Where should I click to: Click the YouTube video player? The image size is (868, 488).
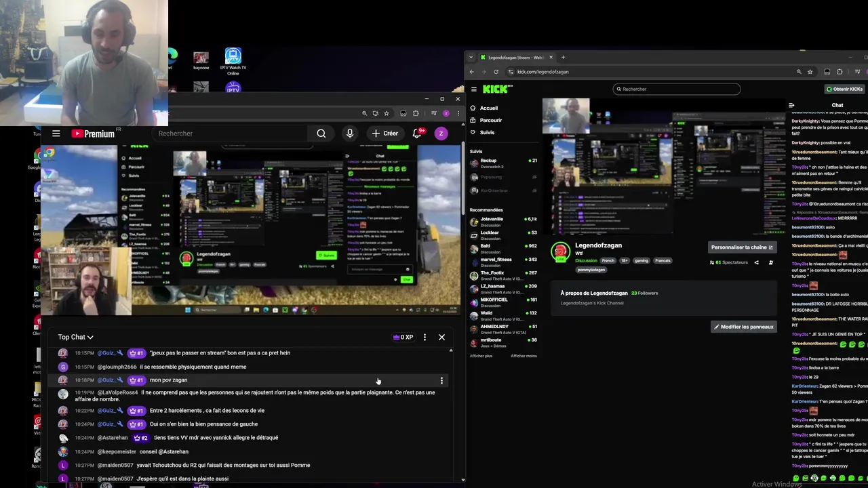coord(252,230)
